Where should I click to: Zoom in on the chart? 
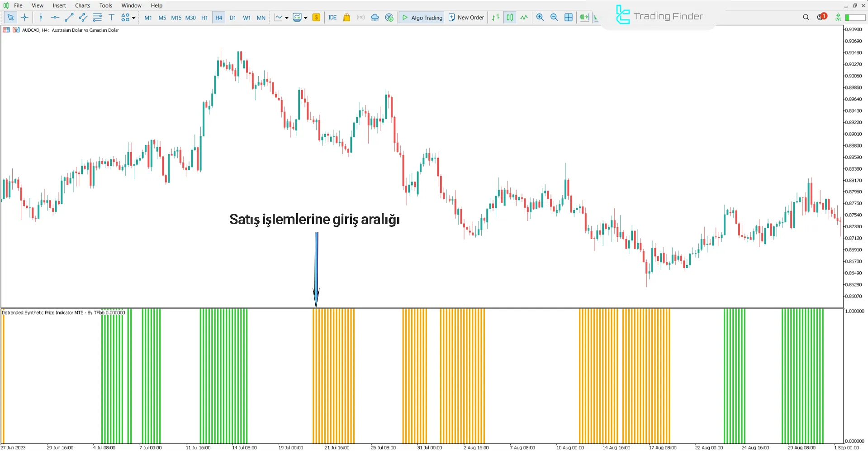tap(540, 17)
